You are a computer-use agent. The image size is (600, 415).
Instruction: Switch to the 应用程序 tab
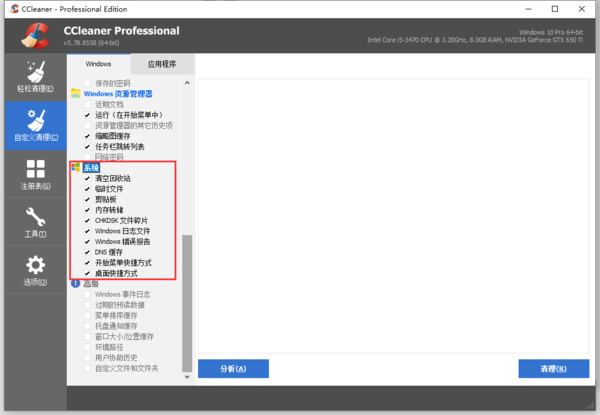tap(162, 63)
